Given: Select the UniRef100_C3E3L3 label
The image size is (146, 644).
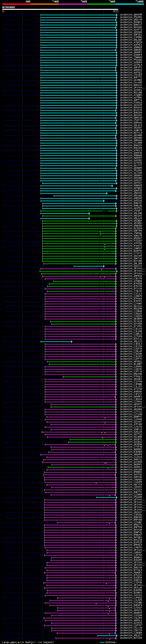Looking at the screenshot, I should (131, 344).
